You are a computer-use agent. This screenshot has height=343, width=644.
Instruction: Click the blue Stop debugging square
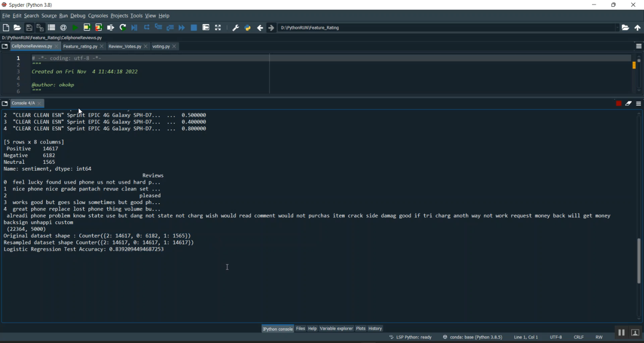194,28
